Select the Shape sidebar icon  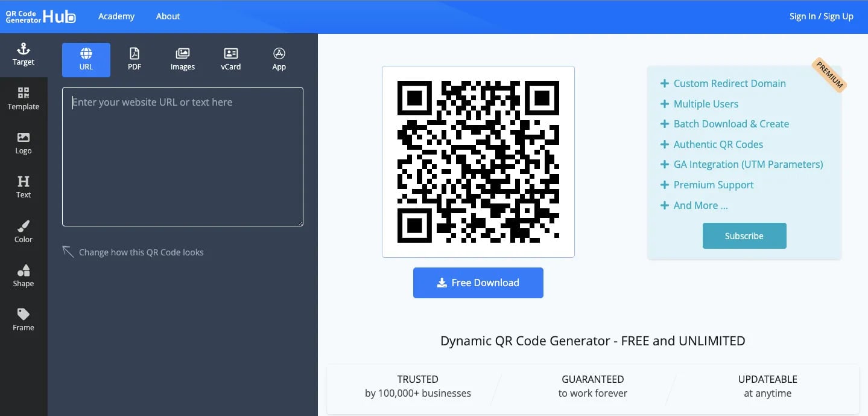coord(24,276)
